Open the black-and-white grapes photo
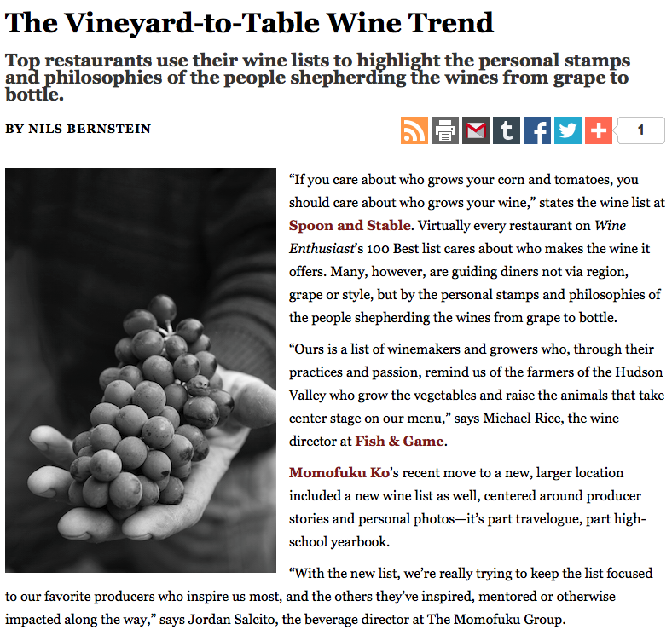Image resolution: width=672 pixels, height=641 pixels. coord(141,370)
